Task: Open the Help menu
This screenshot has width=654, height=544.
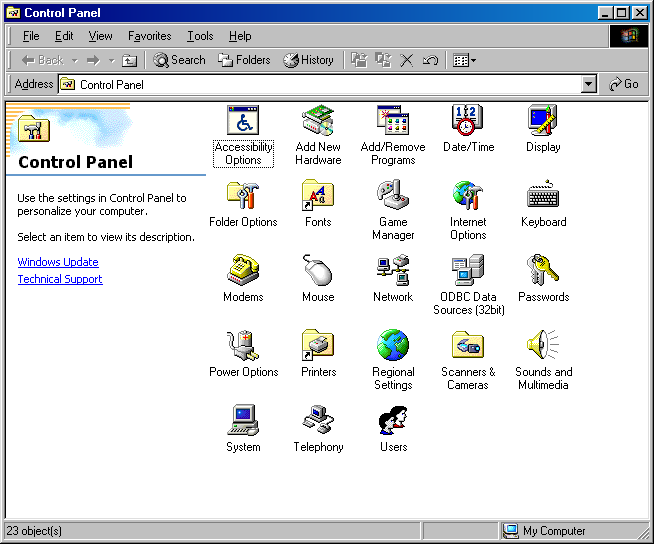Action: [240, 36]
